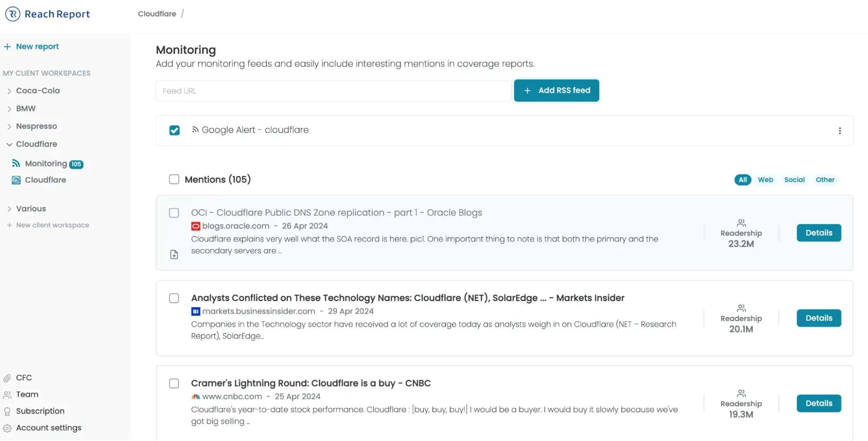Click the Coca-Cola workspace name
The height and width of the screenshot is (441, 868).
point(38,91)
